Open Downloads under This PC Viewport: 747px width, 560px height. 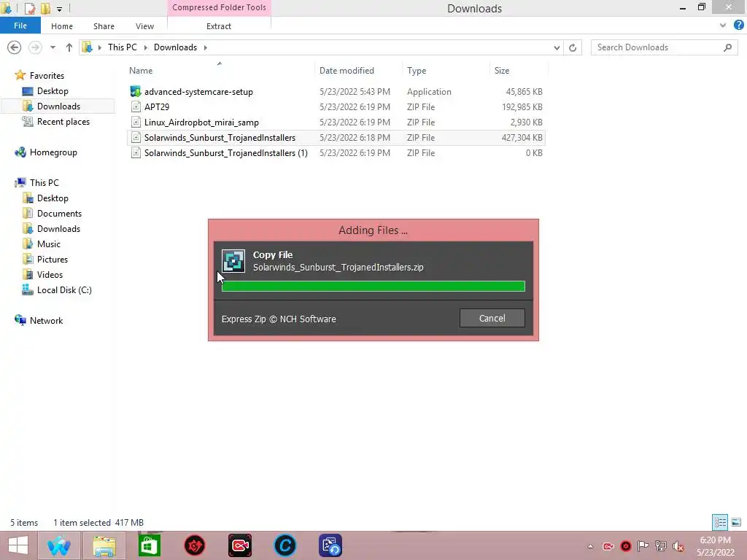[x=58, y=228]
